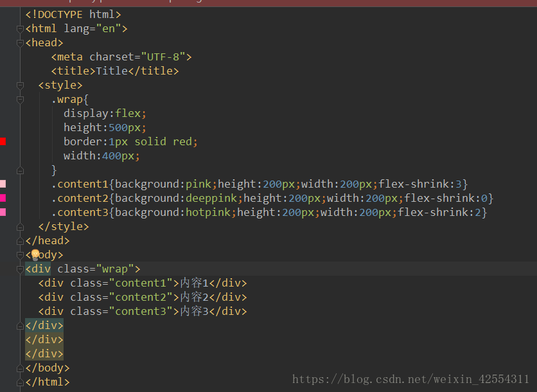Screen dimensions: 537x392
Task: Click the .content1 CSS selector
Action: 80,184
